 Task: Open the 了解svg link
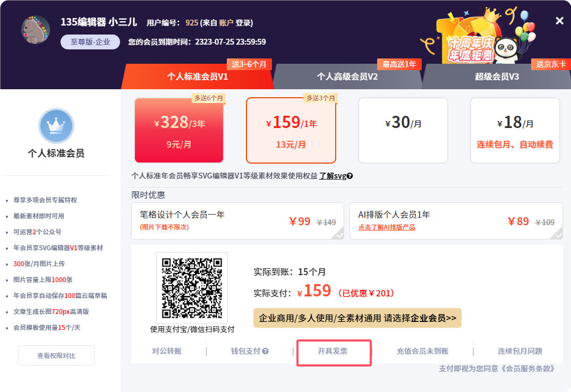tap(333, 176)
